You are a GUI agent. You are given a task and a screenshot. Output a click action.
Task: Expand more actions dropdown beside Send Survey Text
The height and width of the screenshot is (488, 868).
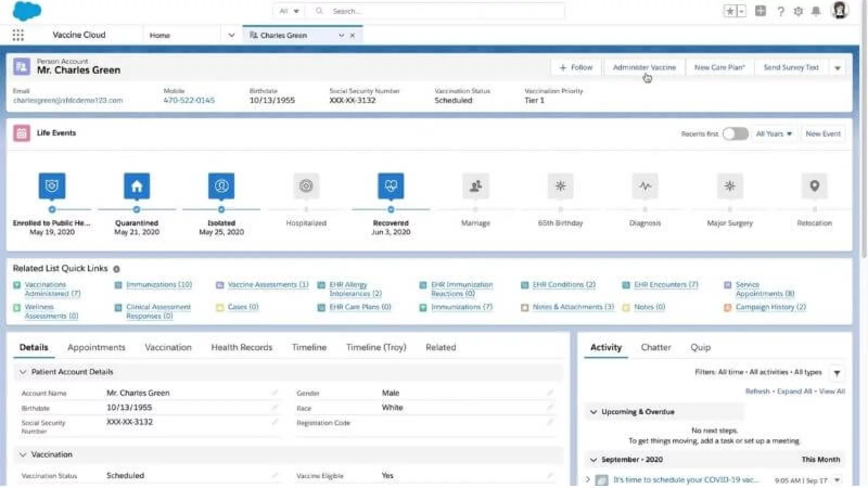pos(838,68)
